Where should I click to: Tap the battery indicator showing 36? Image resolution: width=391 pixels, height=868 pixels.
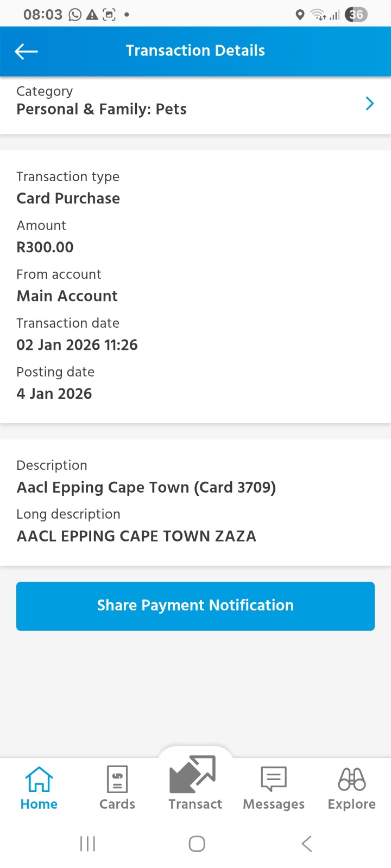[x=356, y=15]
